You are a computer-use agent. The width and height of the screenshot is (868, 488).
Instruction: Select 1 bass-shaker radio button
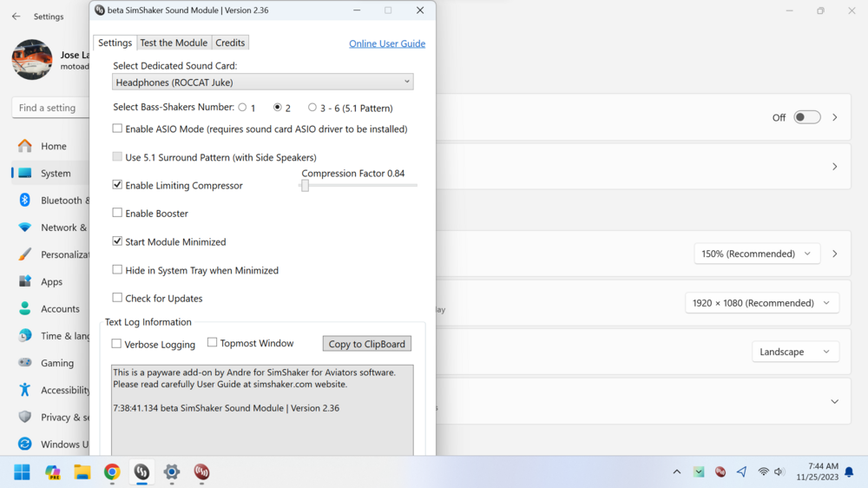242,108
